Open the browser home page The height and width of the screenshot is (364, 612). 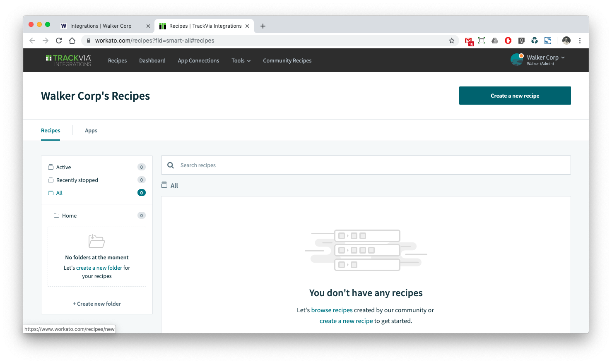72,41
